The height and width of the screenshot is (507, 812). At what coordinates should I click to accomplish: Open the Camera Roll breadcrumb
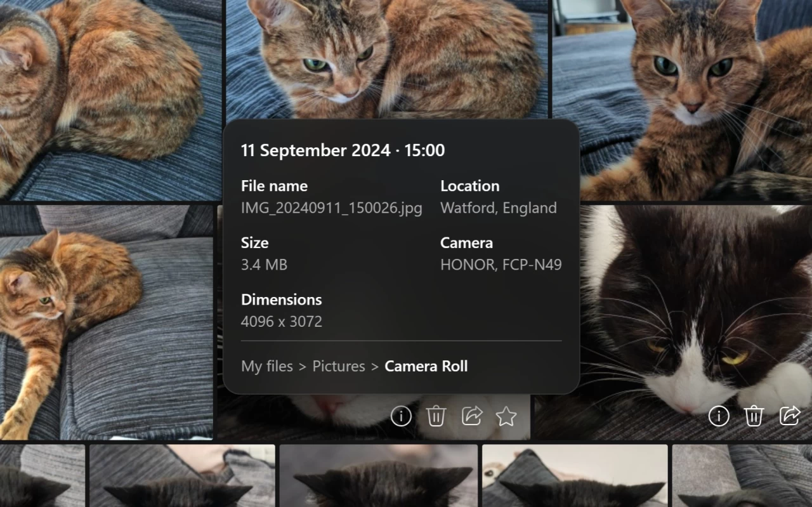coord(426,366)
